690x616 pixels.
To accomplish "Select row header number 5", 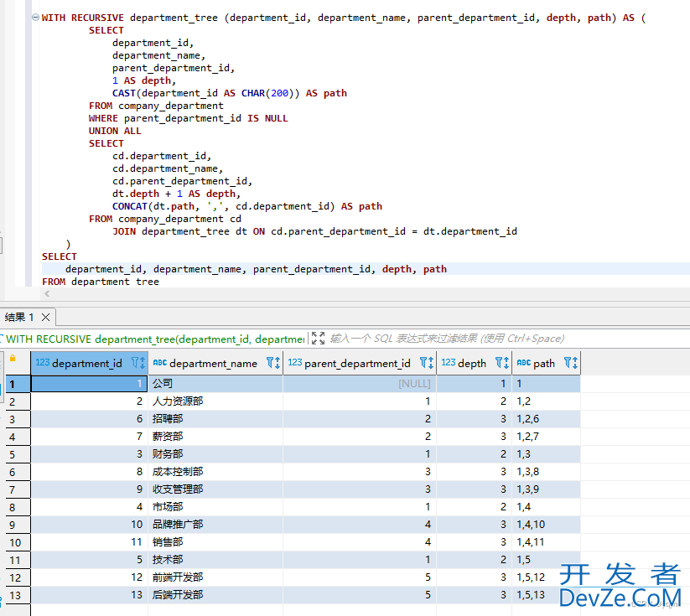I will [18, 454].
